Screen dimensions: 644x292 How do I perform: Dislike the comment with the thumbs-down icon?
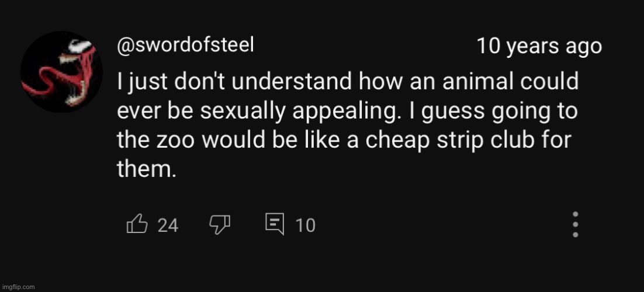pyautogui.click(x=220, y=224)
